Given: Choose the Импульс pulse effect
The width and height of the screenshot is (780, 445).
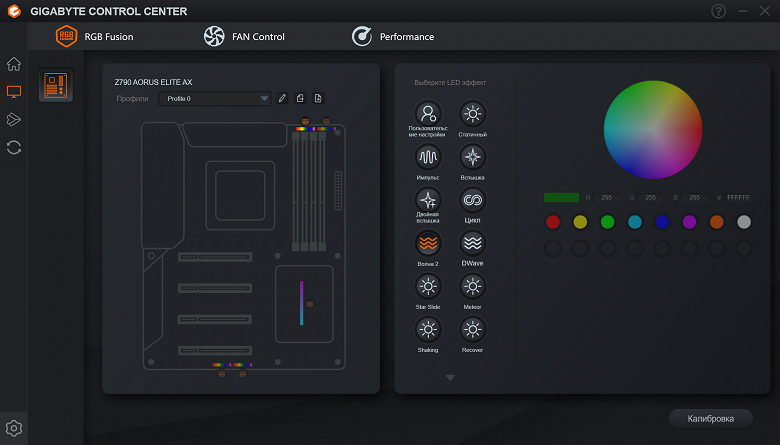Looking at the screenshot, I should (x=428, y=157).
